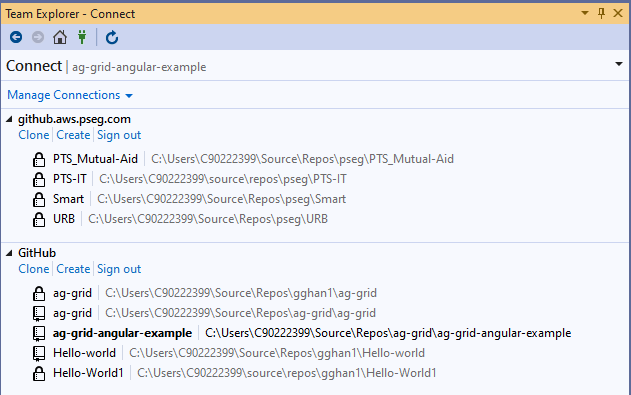Open the Manage Connections dropdown
Screen dimensions: 631x395
coord(70,95)
